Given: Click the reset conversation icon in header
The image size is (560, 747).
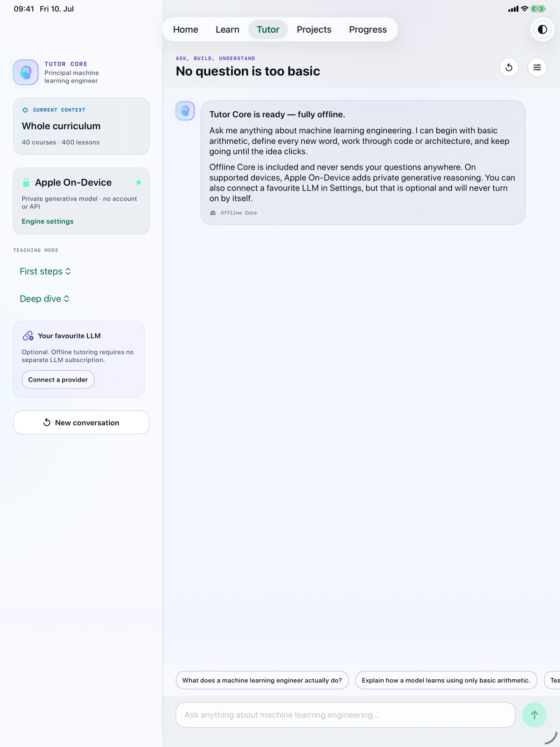Looking at the screenshot, I should pos(509,67).
